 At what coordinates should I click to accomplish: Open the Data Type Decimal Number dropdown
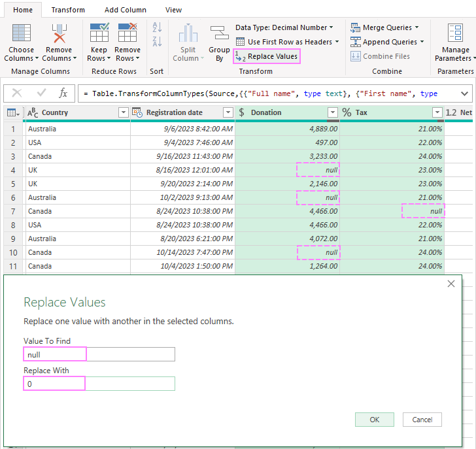[x=284, y=27]
